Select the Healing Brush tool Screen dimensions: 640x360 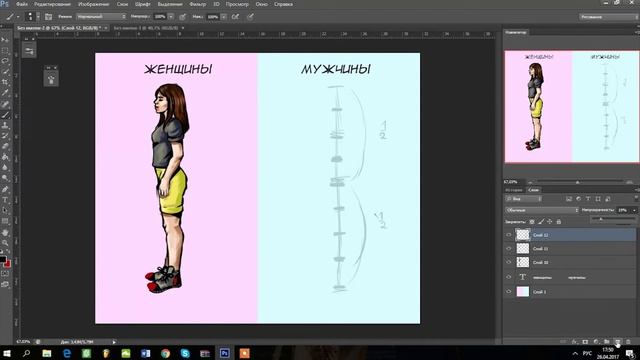click(5, 104)
